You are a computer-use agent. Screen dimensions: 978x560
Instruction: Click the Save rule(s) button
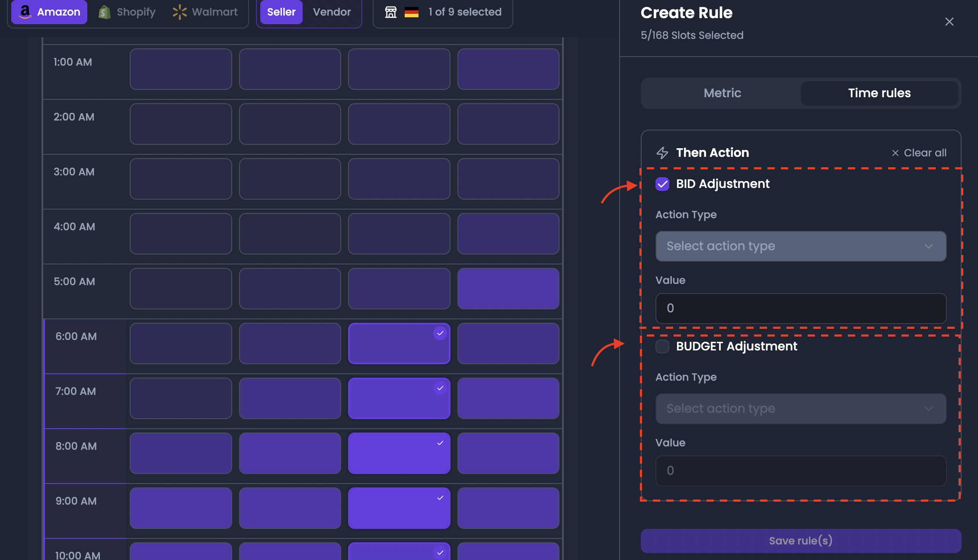(x=801, y=541)
